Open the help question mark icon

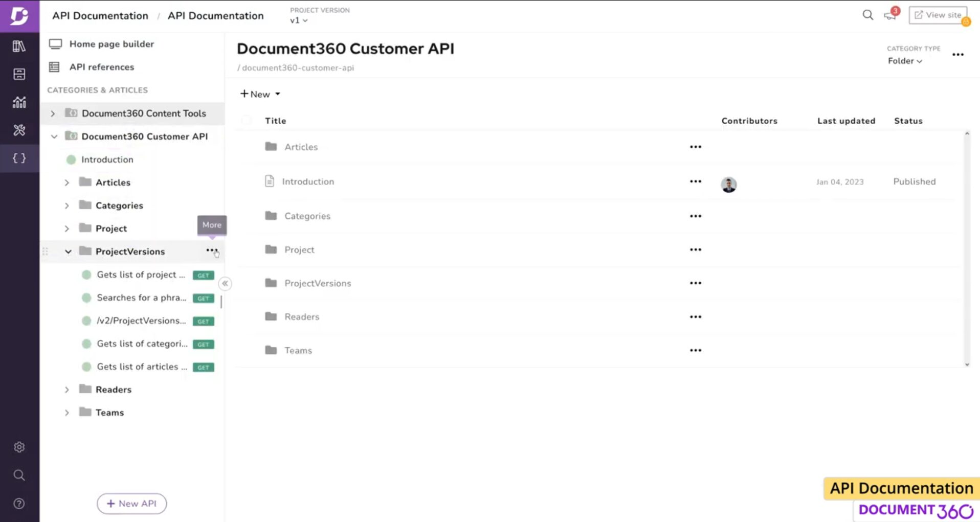pyautogui.click(x=19, y=504)
